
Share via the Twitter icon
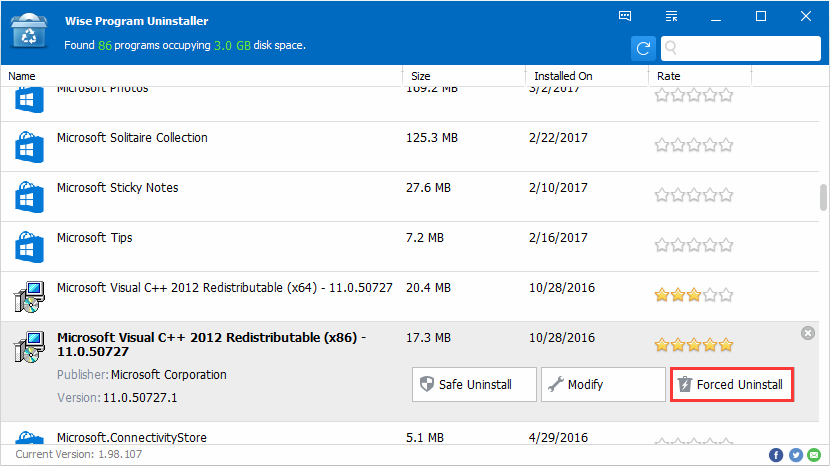tap(795, 454)
